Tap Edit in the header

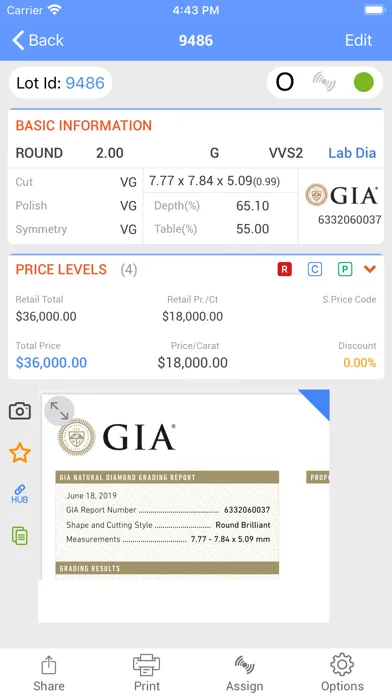[358, 40]
